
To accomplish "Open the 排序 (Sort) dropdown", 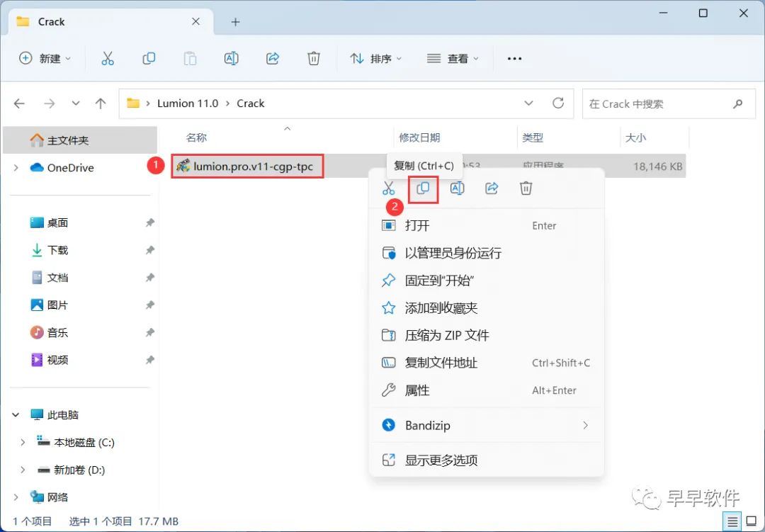I will [375, 59].
